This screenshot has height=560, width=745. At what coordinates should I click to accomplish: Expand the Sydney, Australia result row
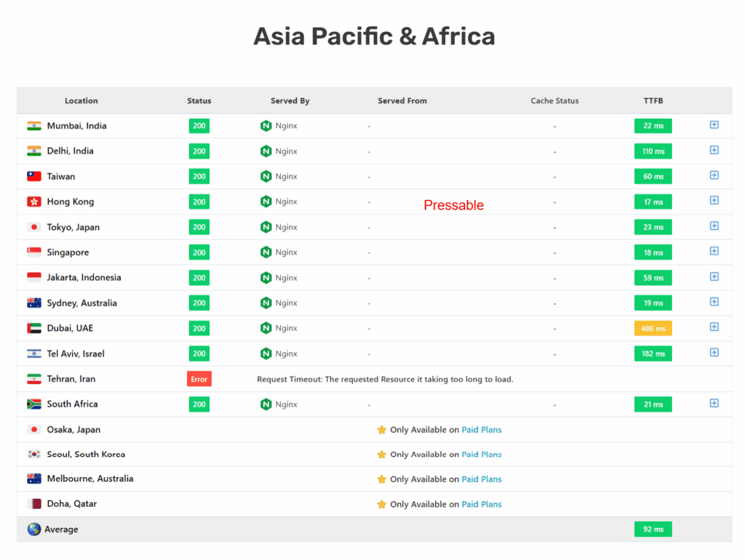tap(714, 303)
